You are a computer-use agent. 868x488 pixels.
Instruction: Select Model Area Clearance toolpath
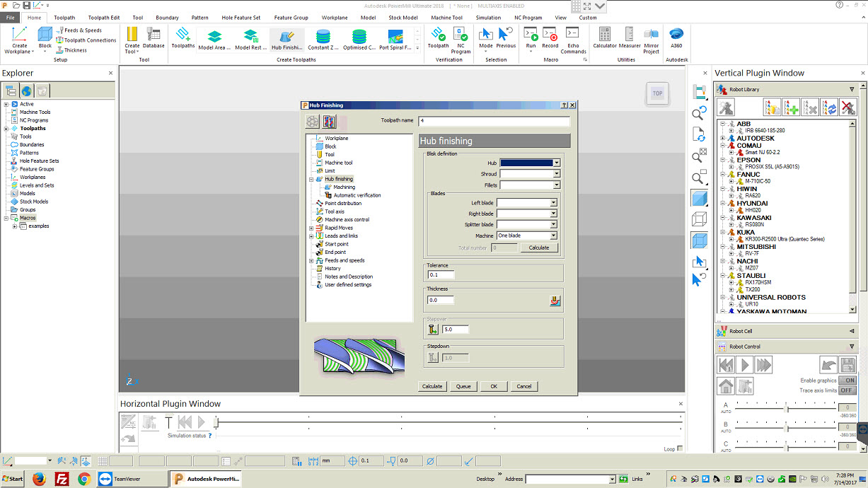coord(214,40)
